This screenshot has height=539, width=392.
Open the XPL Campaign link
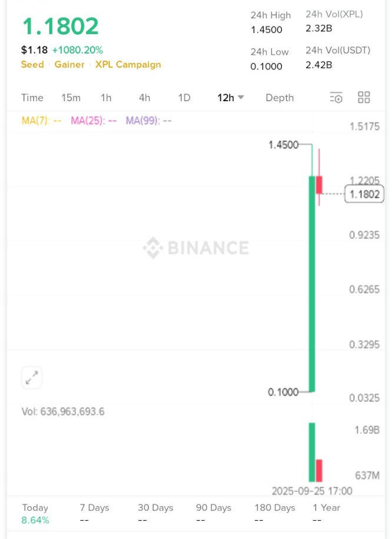(x=128, y=65)
